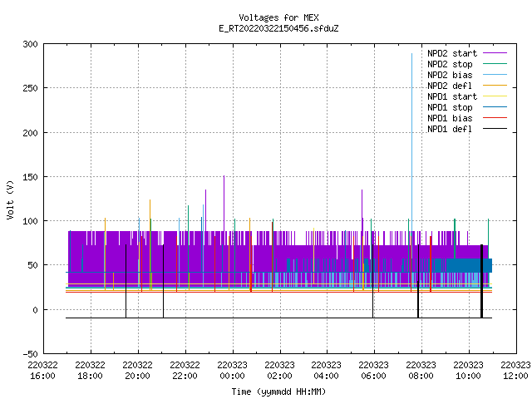Click the x-axis label 220323 08:00

(421, 371)
